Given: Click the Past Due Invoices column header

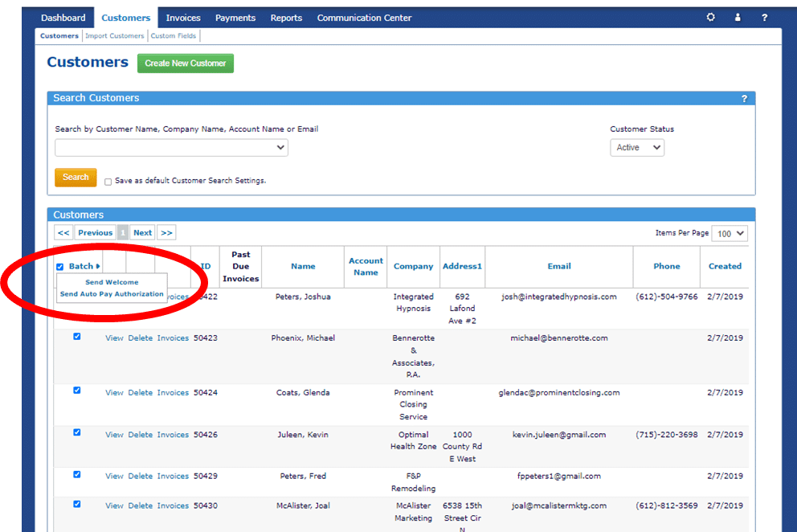Looking at the screenshot, I should (240, 267).
